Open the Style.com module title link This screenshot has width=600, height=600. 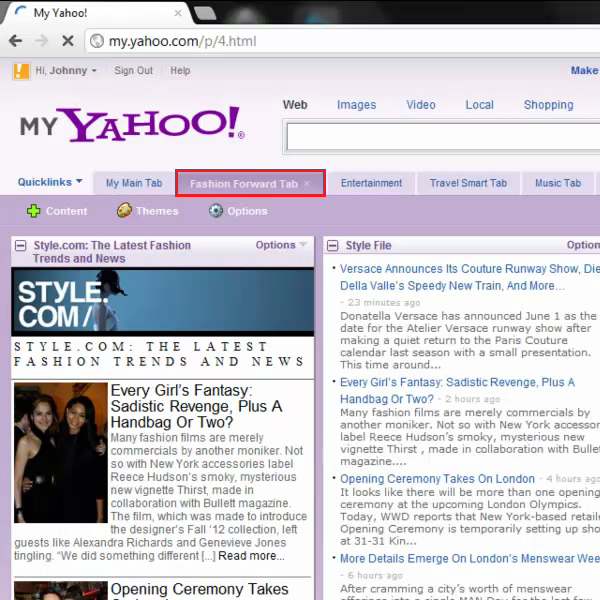(112, 252)
